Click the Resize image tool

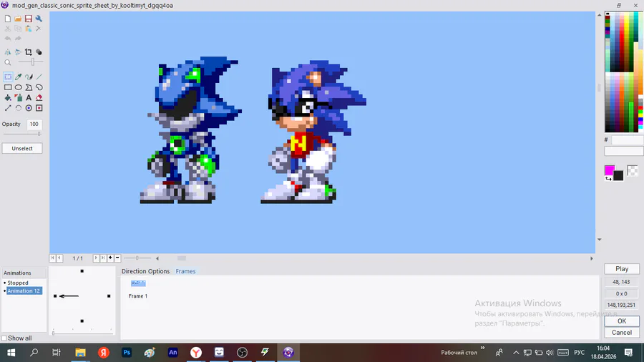coord(8,108)
